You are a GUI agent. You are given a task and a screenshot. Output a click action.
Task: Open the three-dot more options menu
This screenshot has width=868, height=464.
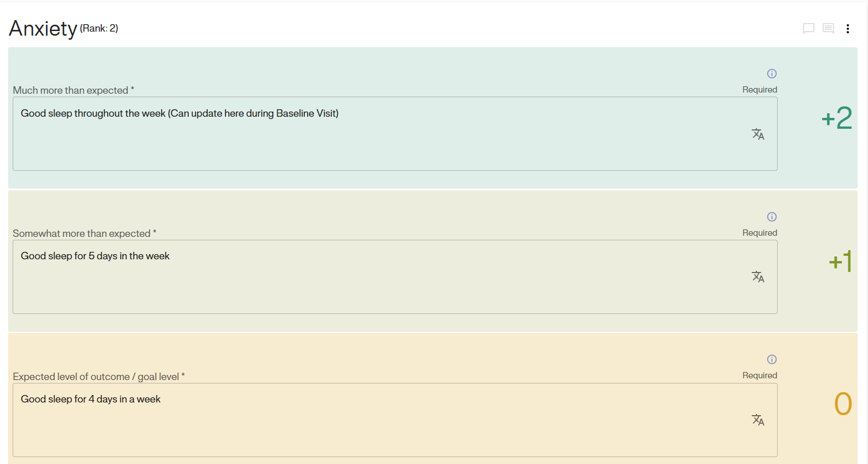pyautogui.click(x=847, y=29)
